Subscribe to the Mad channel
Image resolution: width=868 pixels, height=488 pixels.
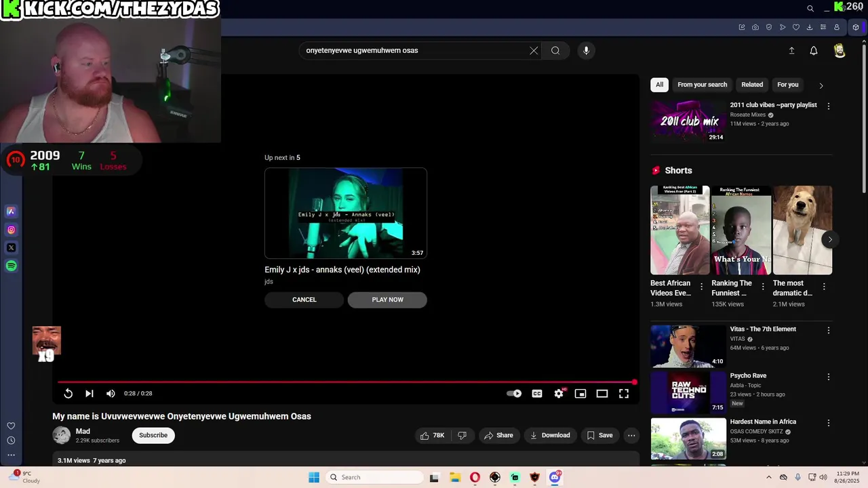click(153, 435)
